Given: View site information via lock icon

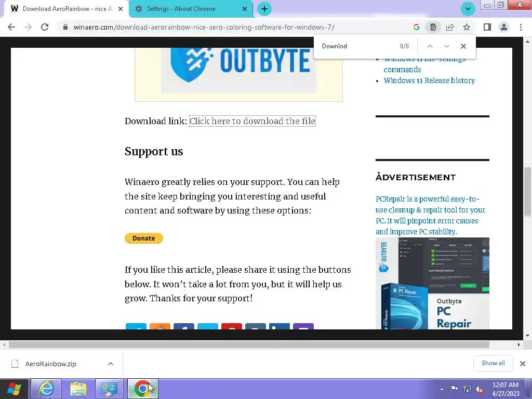Looking at the screenshot, I should pyautogui.click(x=65, y=27).
